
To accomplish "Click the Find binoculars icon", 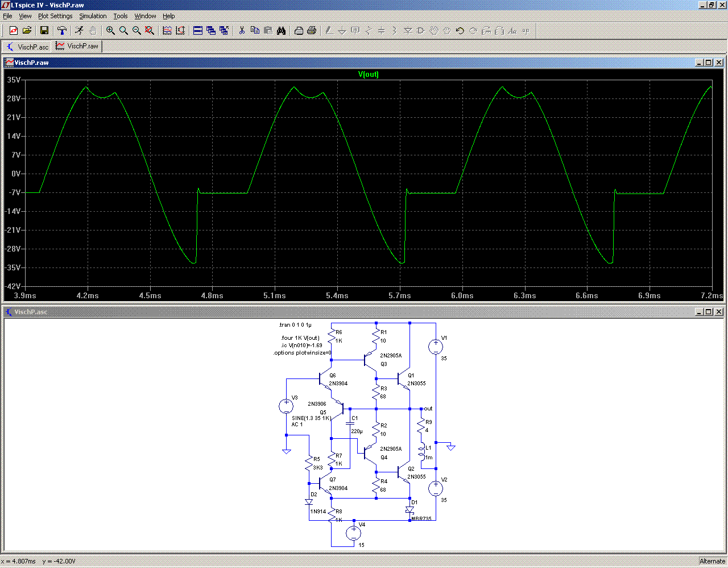I will (x=281, y=31).
